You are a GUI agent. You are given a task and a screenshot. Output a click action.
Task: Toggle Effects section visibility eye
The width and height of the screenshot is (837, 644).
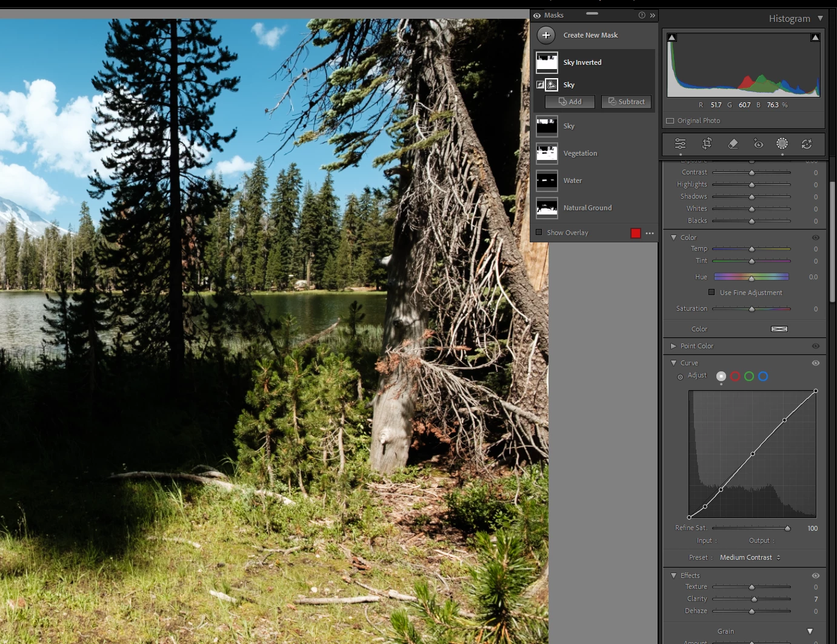click(816, 576)
